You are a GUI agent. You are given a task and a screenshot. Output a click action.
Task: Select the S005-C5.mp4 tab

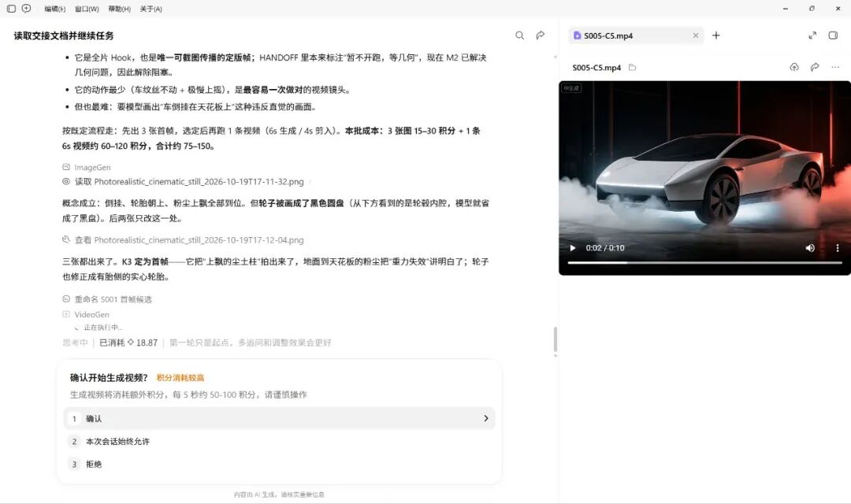point(636,35)
